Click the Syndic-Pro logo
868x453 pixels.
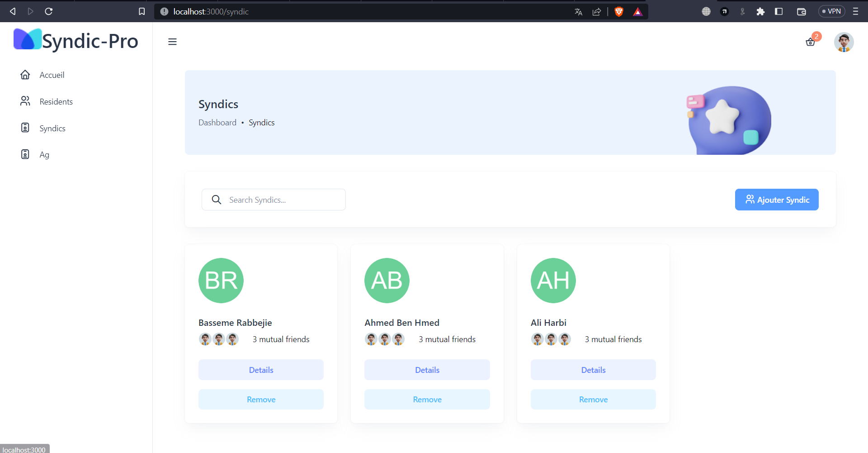(76, 41)
